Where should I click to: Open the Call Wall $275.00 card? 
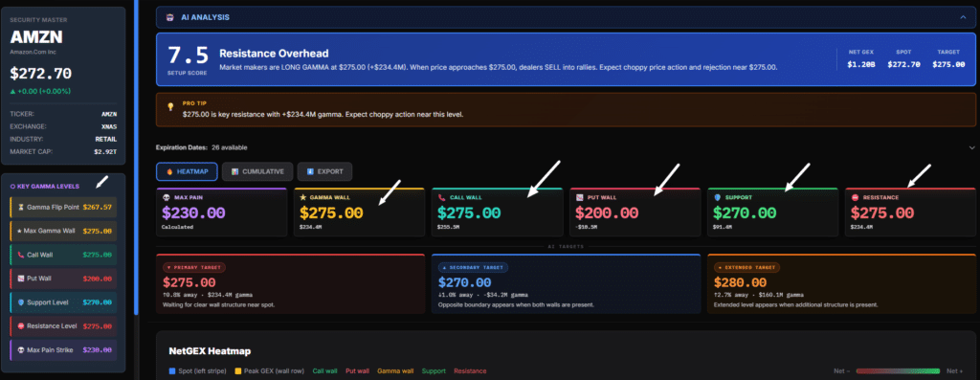[497, 212]
